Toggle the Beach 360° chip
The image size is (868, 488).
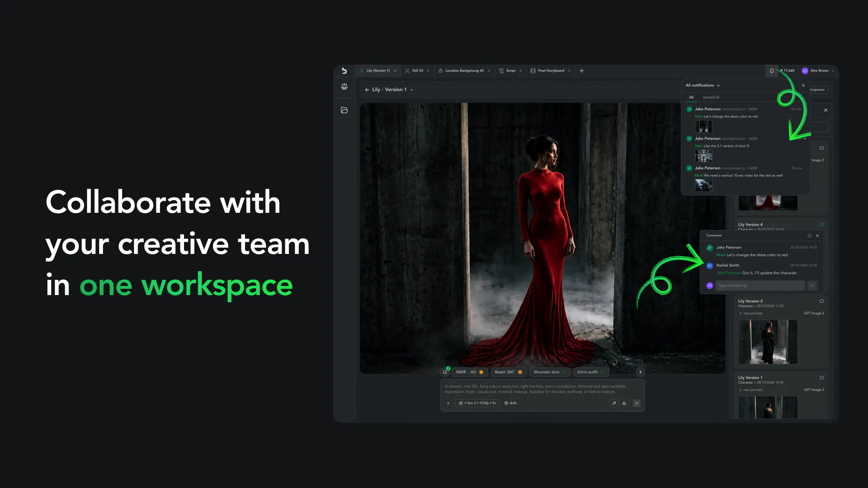point(509,372)
